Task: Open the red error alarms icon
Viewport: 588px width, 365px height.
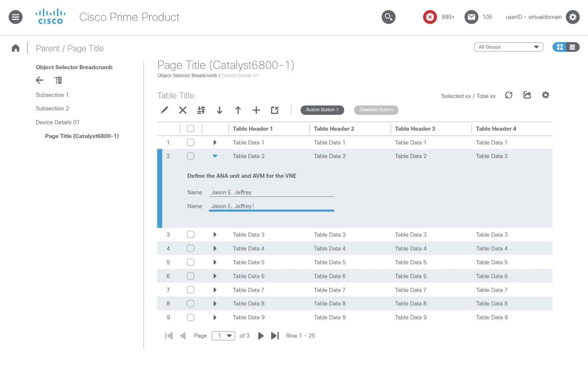Action: 430,17
